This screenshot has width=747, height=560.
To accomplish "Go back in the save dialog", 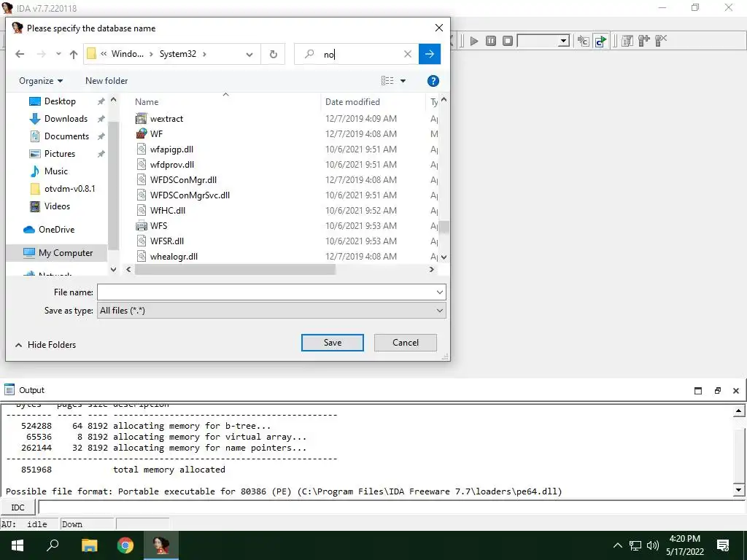I will tap(20, 54).
